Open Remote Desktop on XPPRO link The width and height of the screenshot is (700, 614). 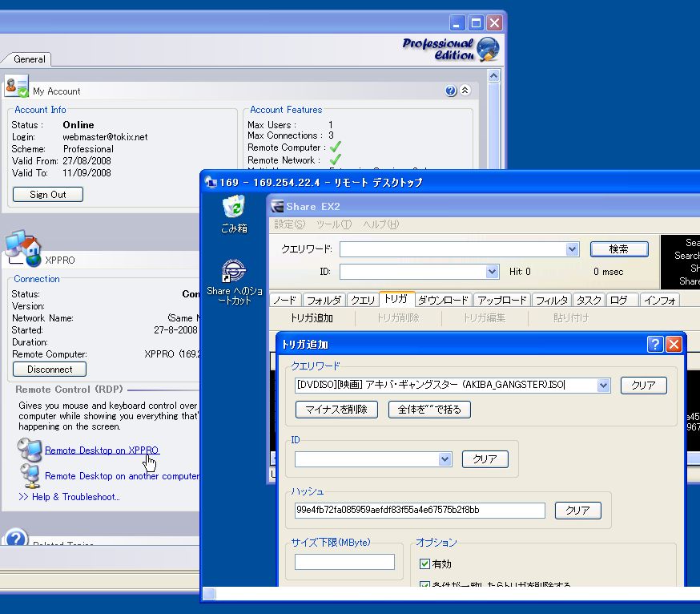coord(102,450)
